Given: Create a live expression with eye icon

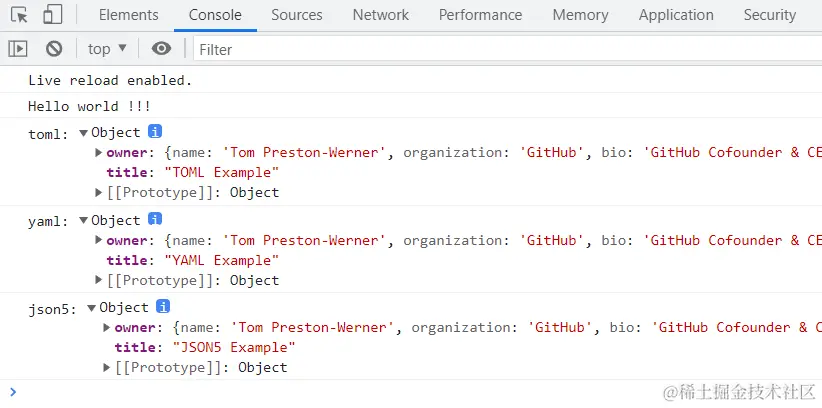Looking at the screenshot, I should coord(161,48).
